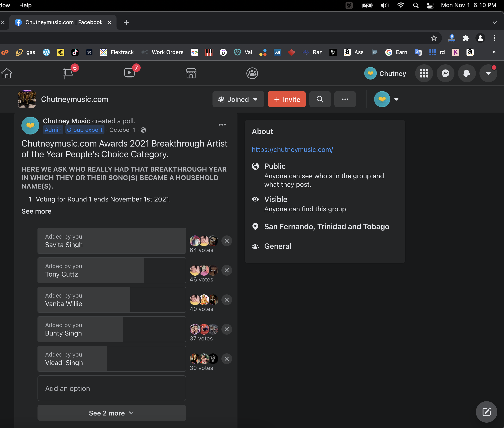Open the chutneymusic.com link in About

click(292, 150)
